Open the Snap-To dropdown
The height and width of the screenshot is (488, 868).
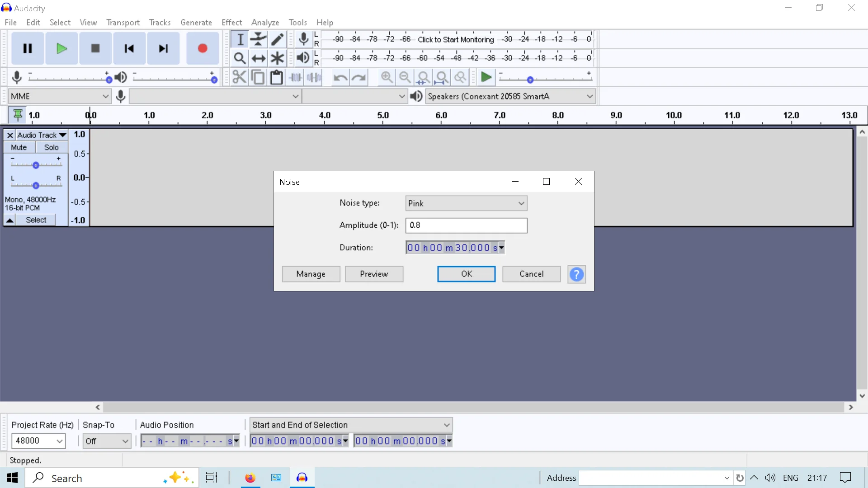pyautogui.click(x=107, y=441)
